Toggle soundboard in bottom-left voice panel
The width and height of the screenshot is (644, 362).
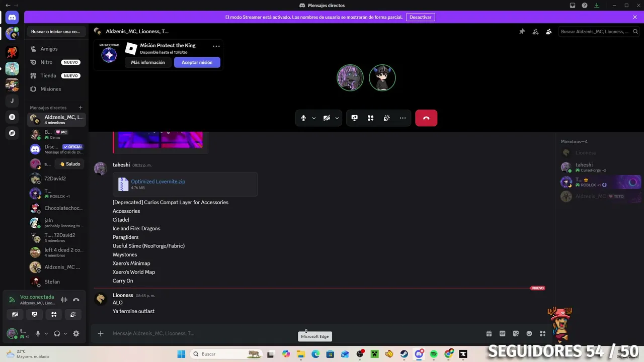click(73, 315)
